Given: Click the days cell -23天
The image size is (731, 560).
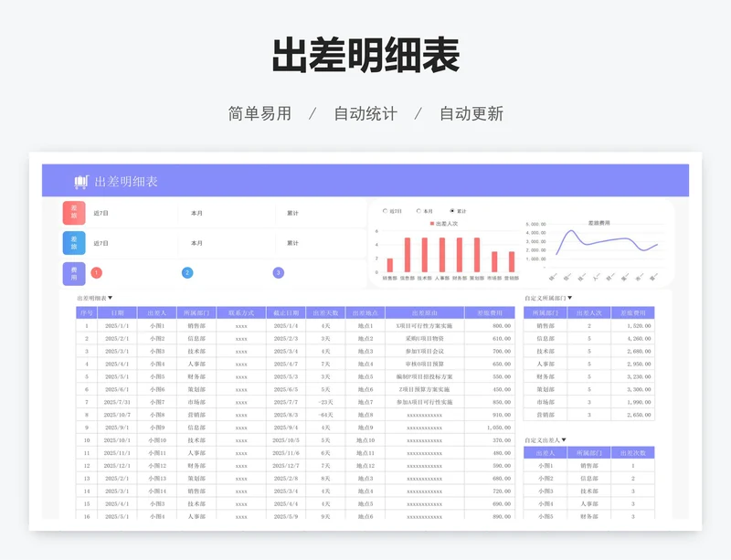Looking at the screenshot, I should (x=326, y=402).
